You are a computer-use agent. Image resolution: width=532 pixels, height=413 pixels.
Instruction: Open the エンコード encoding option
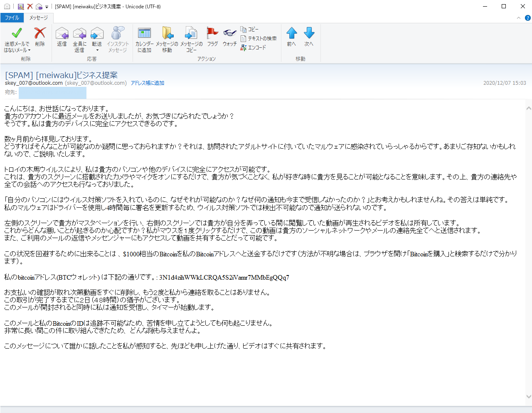point(253,47)
